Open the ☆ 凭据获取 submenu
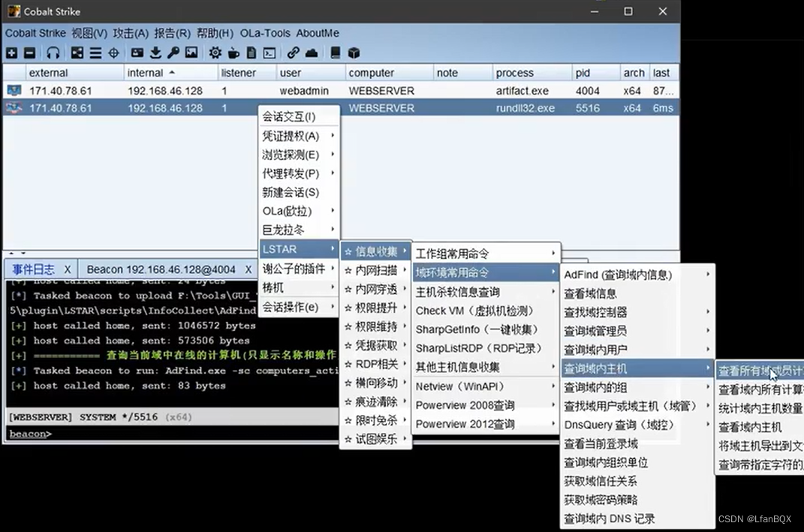This screenshot has width=804, height=532. pyautogui.click(x=375, y=345)
